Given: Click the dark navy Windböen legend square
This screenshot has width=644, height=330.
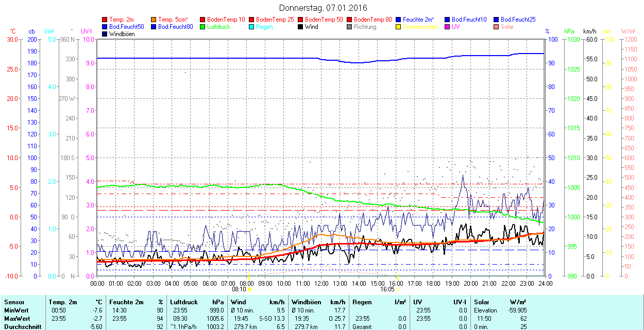Looking at the screenshot, I should pos(105,34).
